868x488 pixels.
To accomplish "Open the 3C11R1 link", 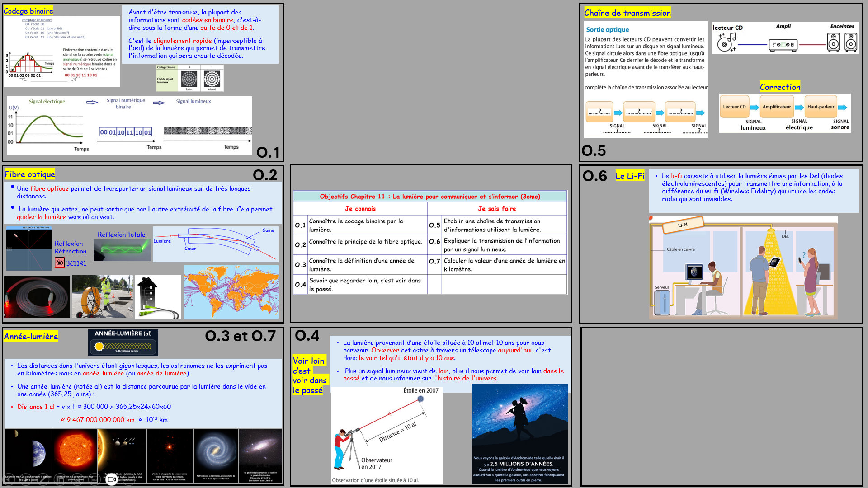I will (76, 263).
